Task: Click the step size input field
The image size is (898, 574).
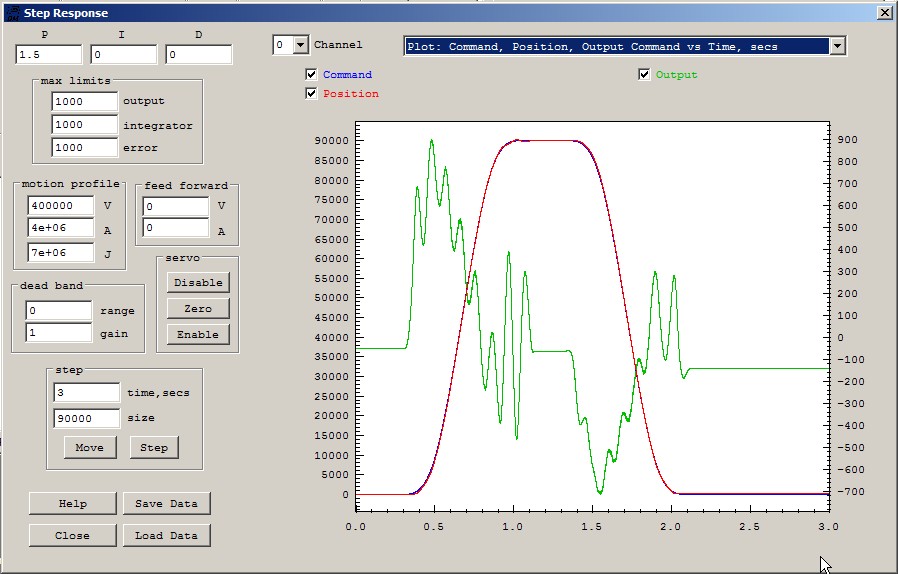Action: (x=86, y=418)
